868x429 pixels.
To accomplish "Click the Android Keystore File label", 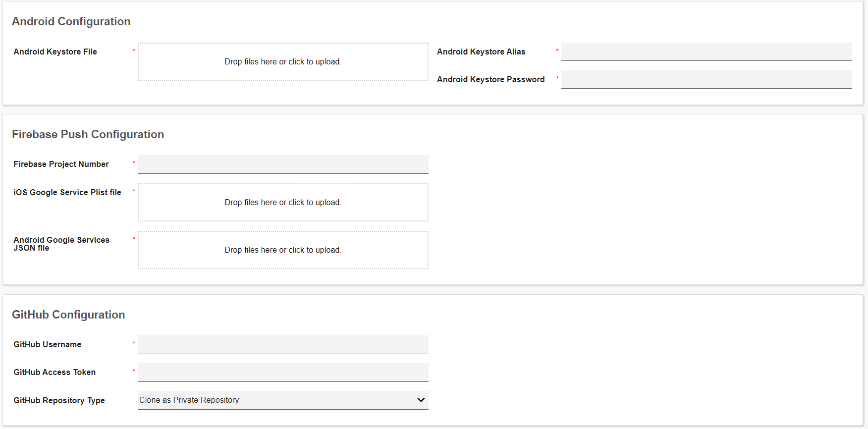I will [55, 52].
